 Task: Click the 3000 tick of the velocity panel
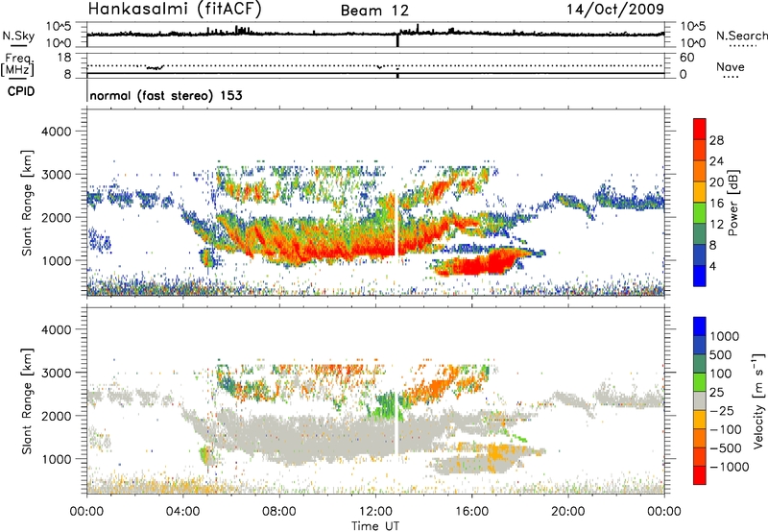[x=56, y=373]
